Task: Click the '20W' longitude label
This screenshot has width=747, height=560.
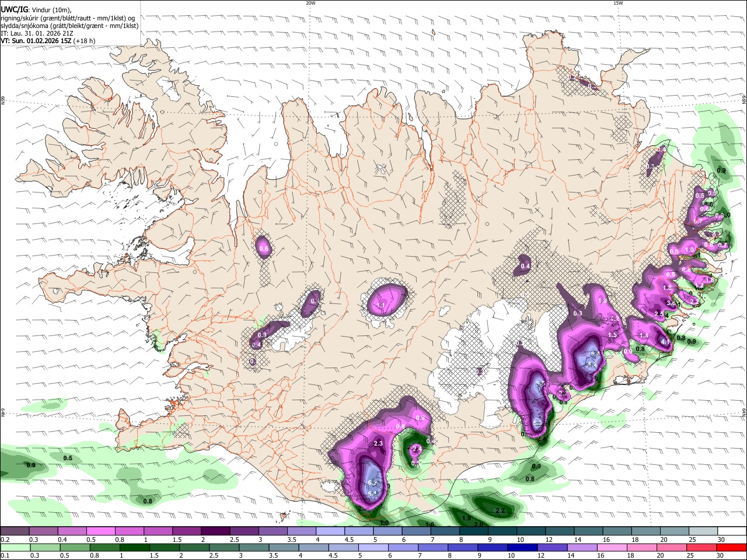Action: (x=310, y=3)
